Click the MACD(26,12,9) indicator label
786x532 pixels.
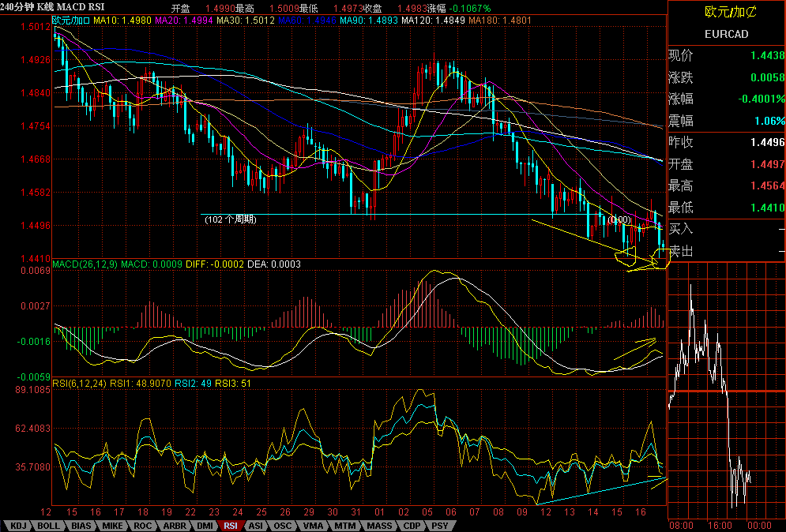tap(85, 264)
